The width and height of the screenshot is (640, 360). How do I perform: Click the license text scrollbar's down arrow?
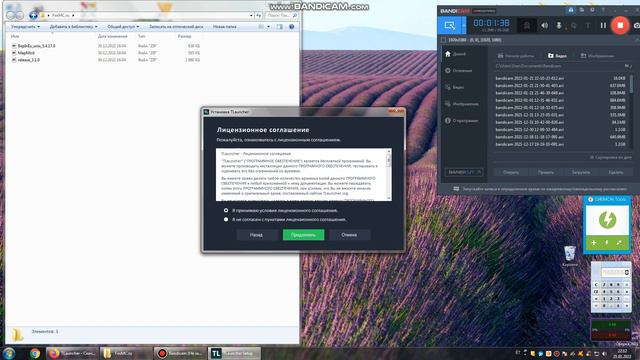pyautogui.click(x=389, y=198)
